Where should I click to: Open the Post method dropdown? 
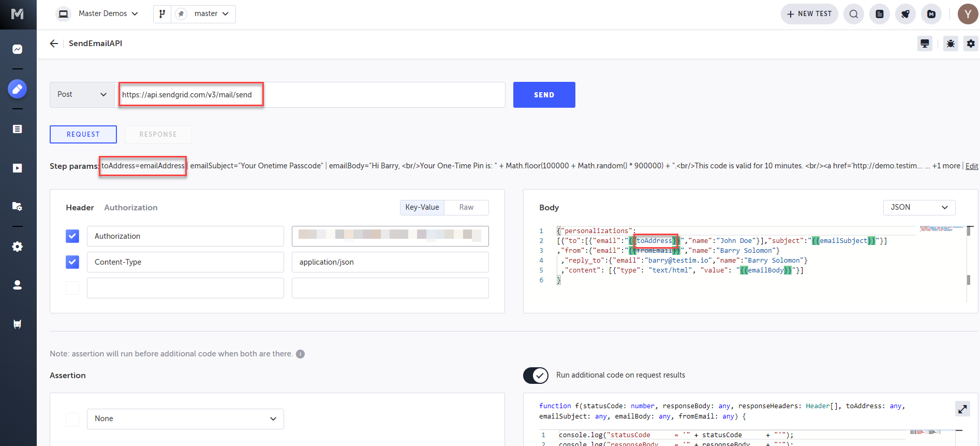pos(82,95)
